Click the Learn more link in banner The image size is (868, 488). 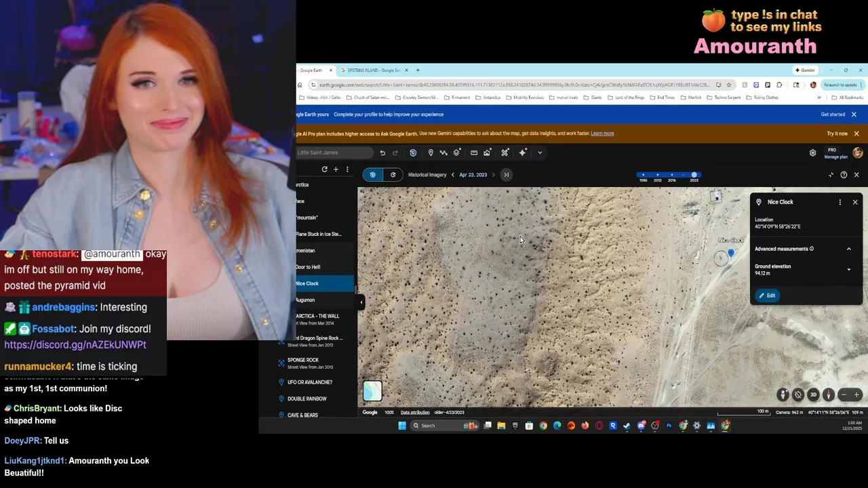(x=602, y=134)
